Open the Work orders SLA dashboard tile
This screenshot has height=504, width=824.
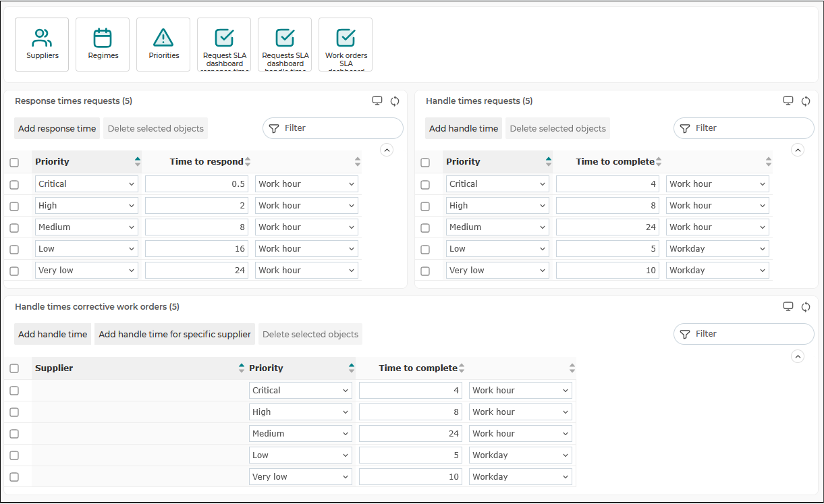346,45
